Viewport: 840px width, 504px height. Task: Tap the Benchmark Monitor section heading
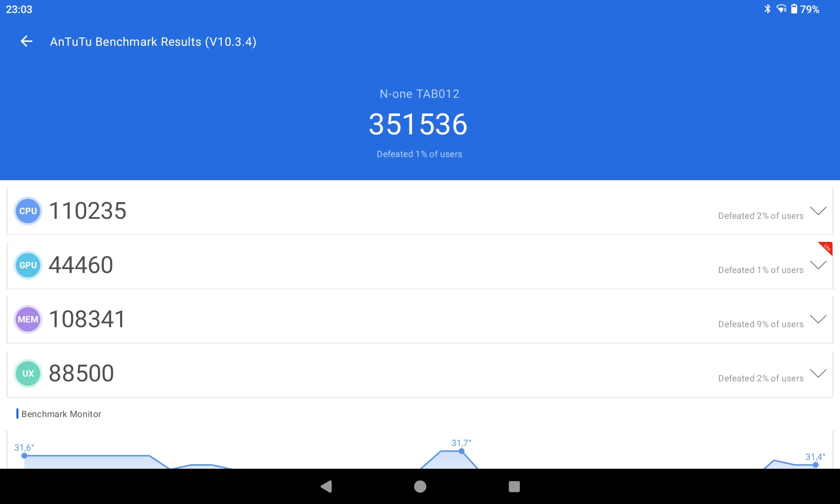pyautogui.click(x=61, y=414)
